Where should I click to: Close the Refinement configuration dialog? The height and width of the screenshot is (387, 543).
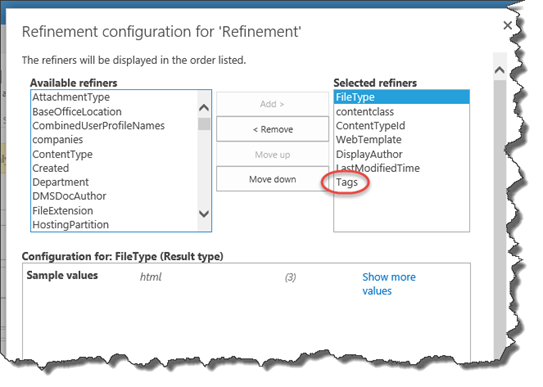[x=507, y=25]
